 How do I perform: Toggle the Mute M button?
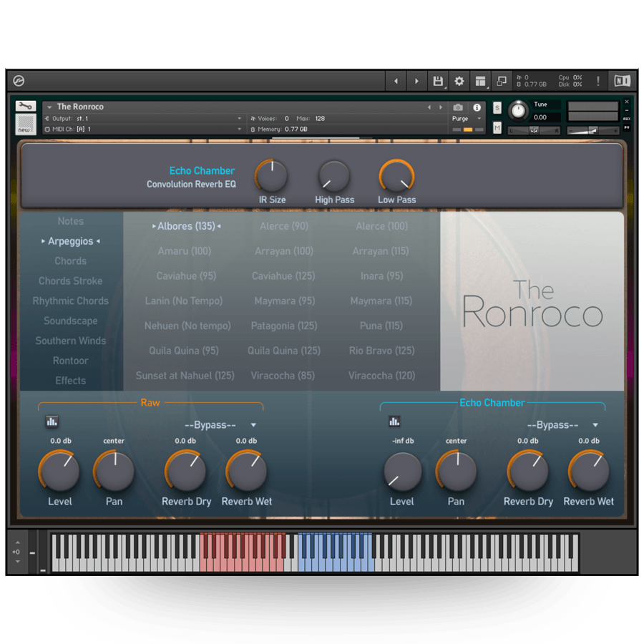click(x=497, y=128)
